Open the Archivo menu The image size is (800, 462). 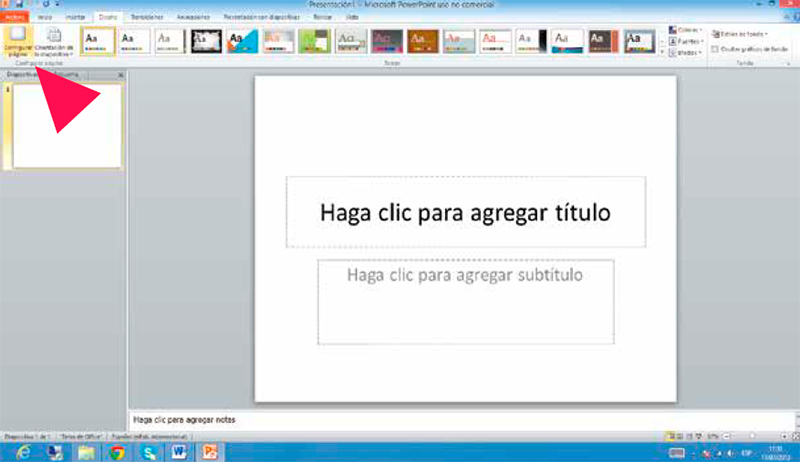14,18
